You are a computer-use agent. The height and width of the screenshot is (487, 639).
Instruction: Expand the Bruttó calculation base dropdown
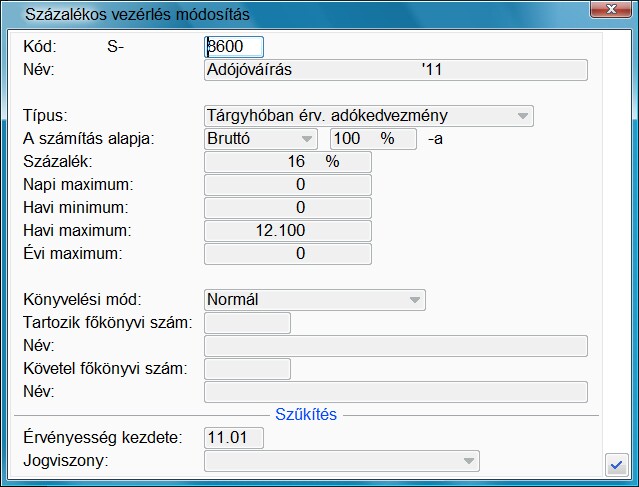coord(261,139)
